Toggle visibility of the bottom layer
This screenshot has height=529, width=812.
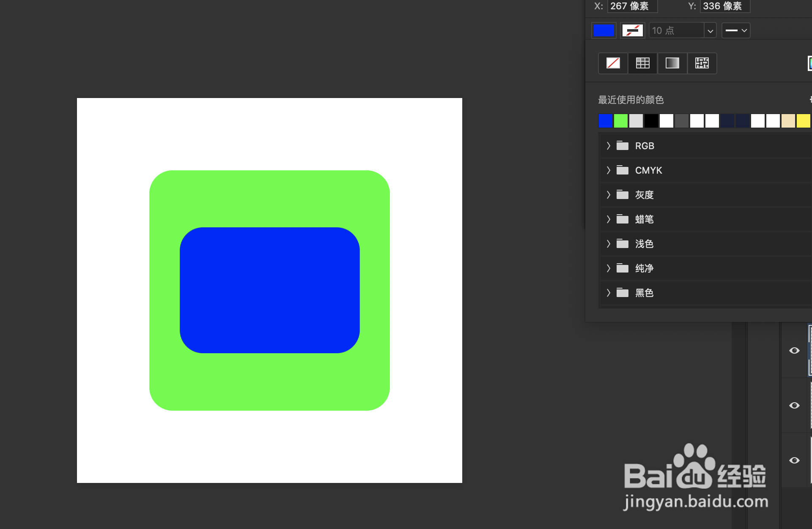point(794,461)
